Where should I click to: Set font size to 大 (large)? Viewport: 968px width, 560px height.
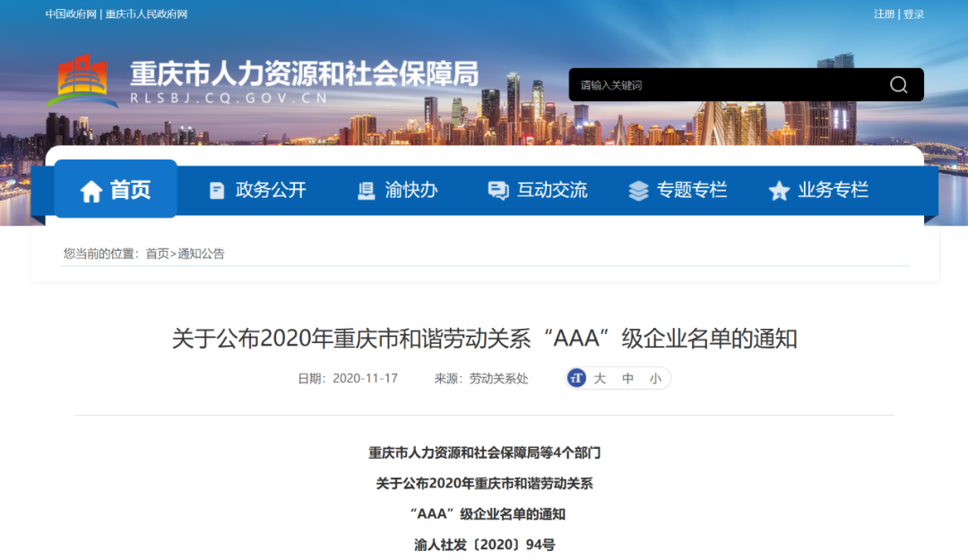600,378
